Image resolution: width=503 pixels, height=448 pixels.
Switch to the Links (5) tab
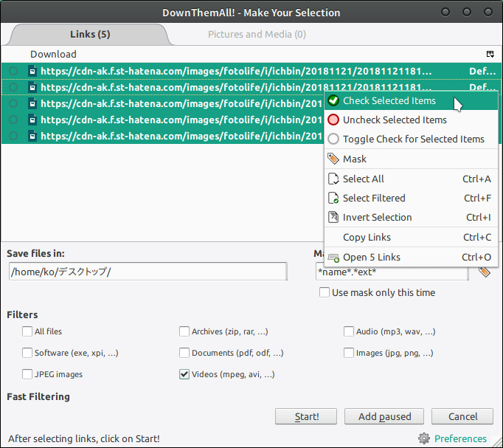coord(90,35)
